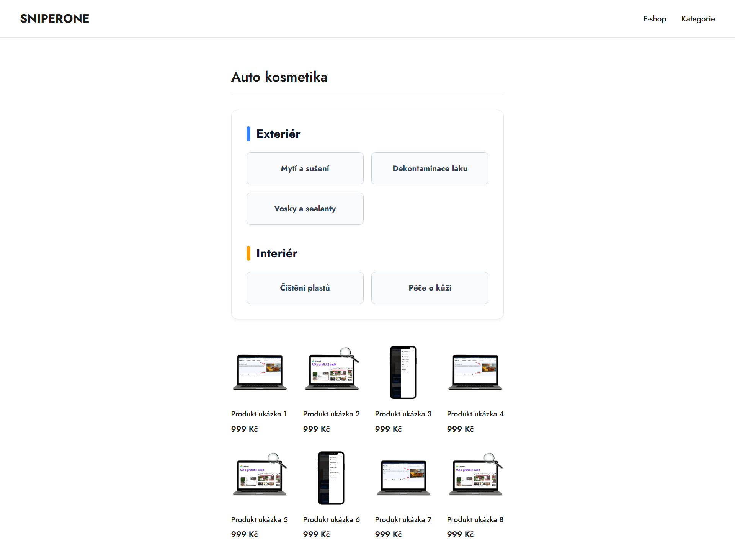This screenshot has height=560, width=735.
Task: Open Produkt ukázka 4 laptop thumbnail
Action: 475,372
